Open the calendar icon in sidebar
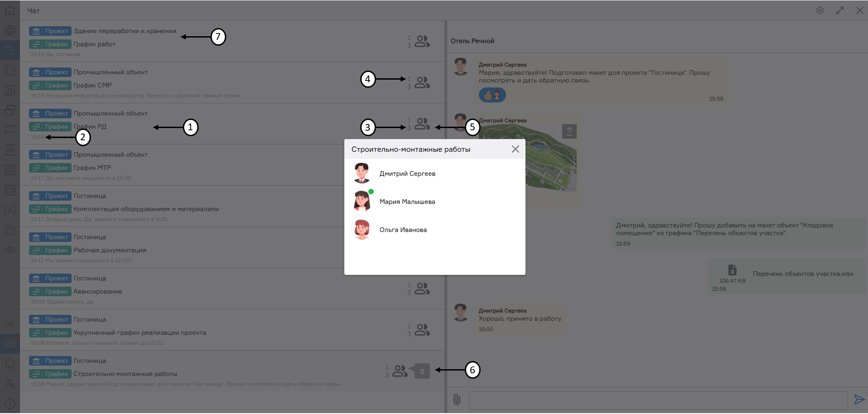Viewport: 868px width, 414px height. 10,230
